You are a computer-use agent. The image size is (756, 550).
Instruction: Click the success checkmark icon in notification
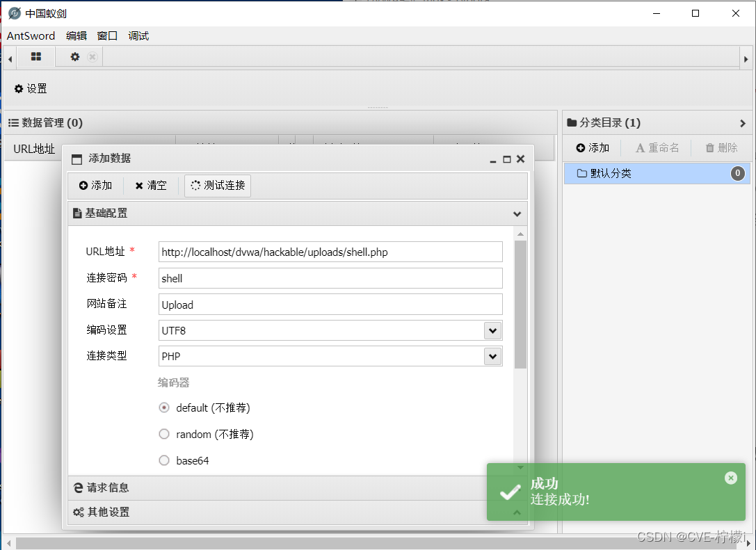click(510, 492)
